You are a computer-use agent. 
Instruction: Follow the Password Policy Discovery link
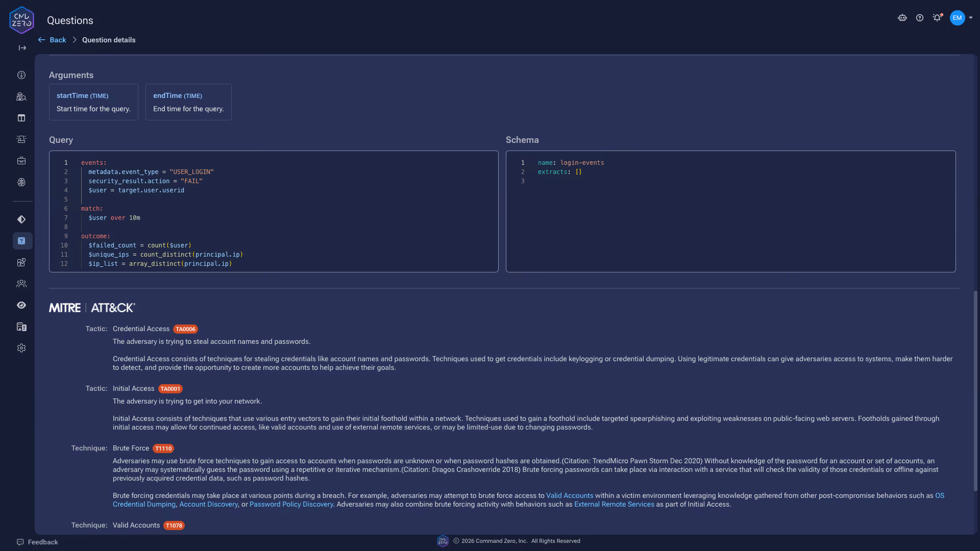pyautogui.click(x=291, y=504)
